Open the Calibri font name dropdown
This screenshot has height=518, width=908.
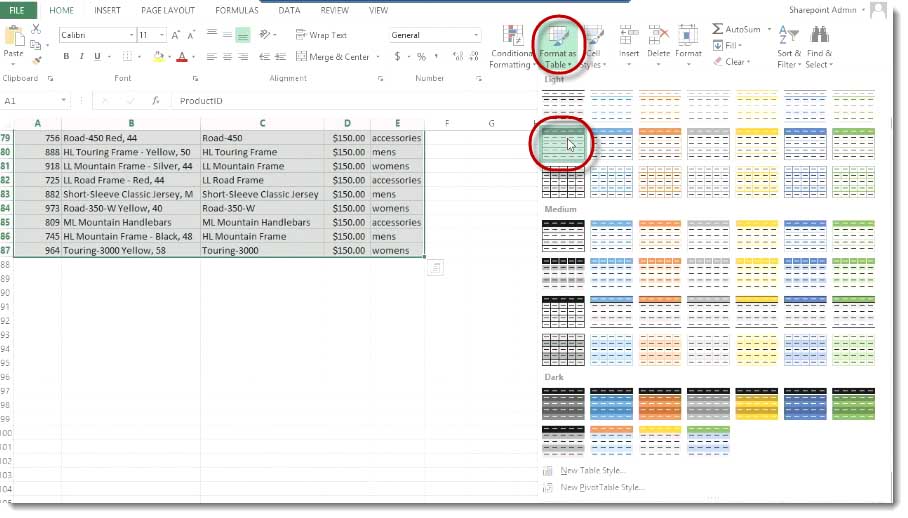[130, 35]
